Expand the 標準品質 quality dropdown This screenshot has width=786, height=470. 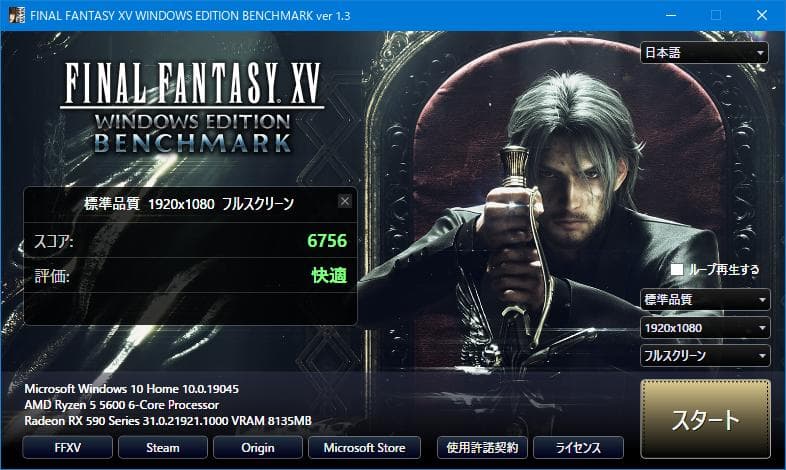[705, 300]
